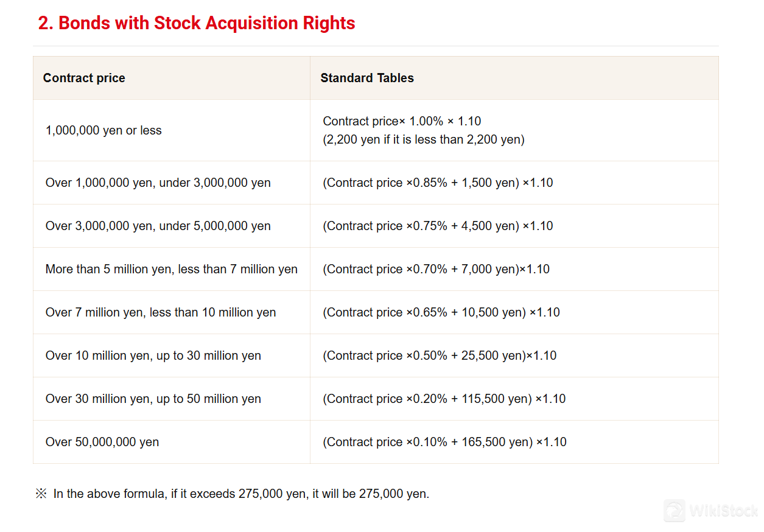Click the WikiStock watermark logo icon
This screenshot has width=764, height=532.
pyautogui.click(x=675, y=511)
